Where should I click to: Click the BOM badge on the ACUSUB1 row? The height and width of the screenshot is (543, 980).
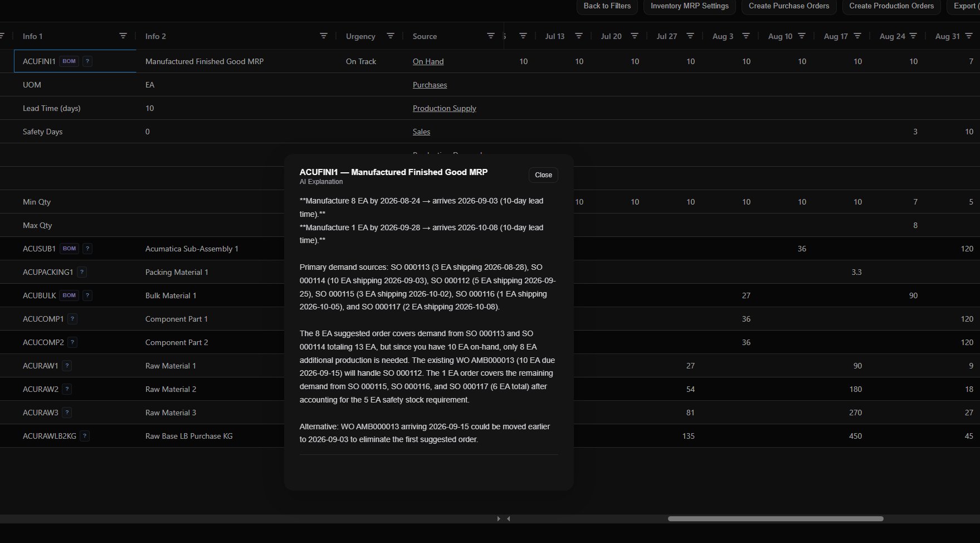click(69, 249)
